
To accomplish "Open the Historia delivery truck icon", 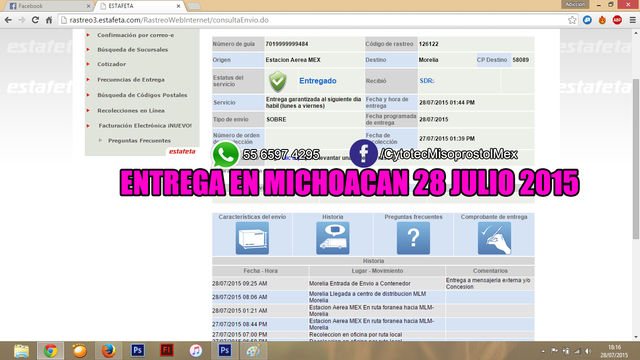I will pos(333,238).
